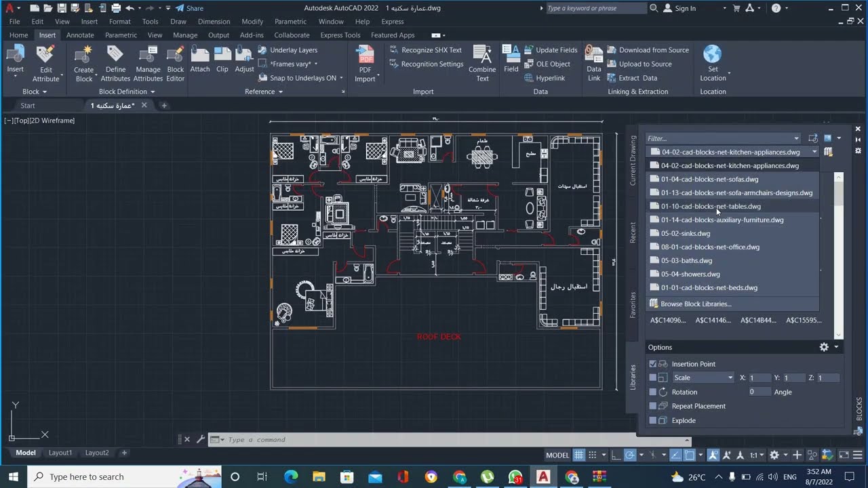Click Share in the title bar

click(189, 8)
